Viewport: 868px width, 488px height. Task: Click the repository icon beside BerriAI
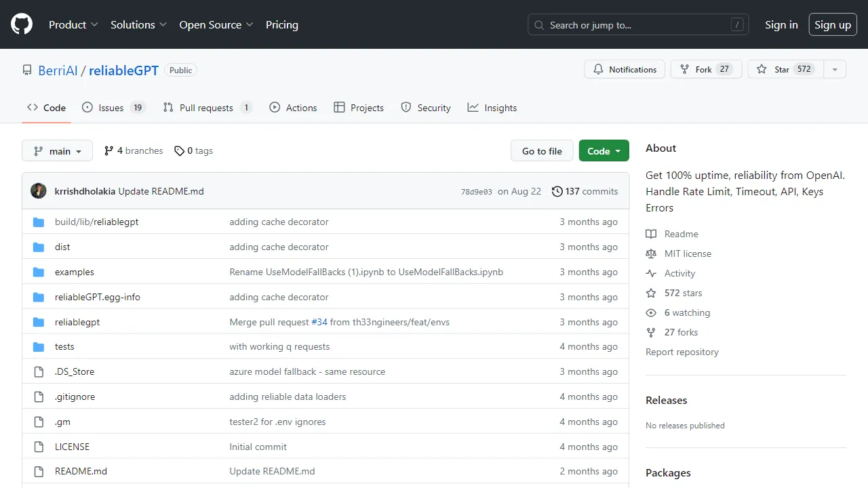click(27, 70)
